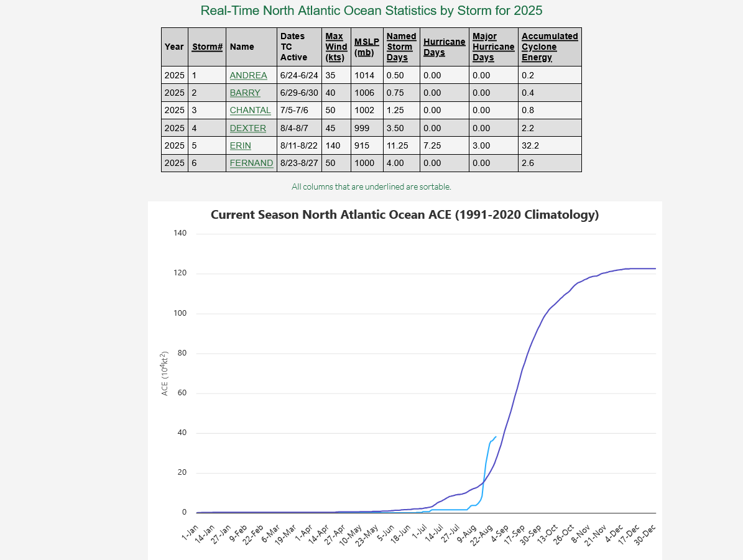Open the ANDREA storm link
This screenshot has width=743, height=560.
pyautogui.click(x=248, y=75)
